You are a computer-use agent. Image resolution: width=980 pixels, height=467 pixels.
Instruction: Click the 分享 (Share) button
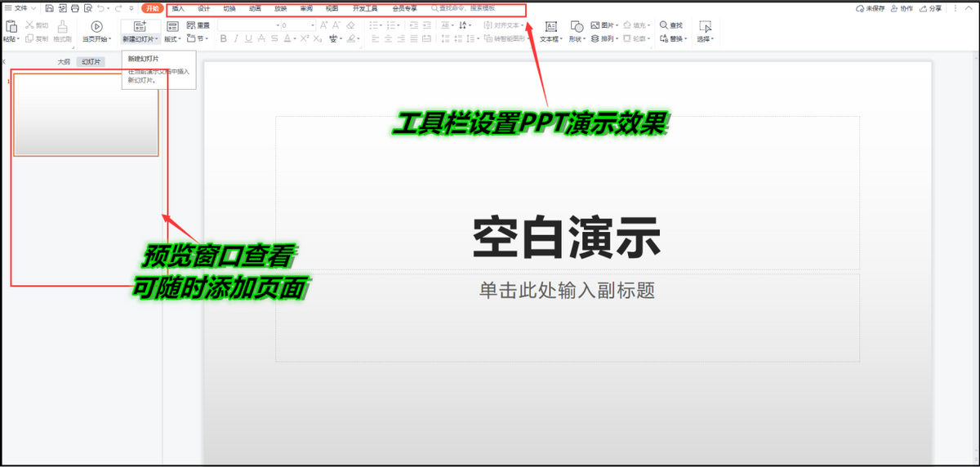point(930,8)
